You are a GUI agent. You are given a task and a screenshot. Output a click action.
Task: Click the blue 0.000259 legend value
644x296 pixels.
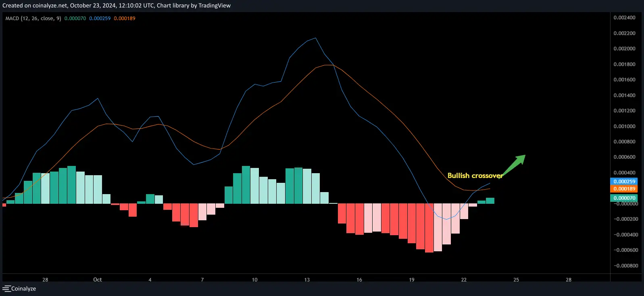pos(100,19)
